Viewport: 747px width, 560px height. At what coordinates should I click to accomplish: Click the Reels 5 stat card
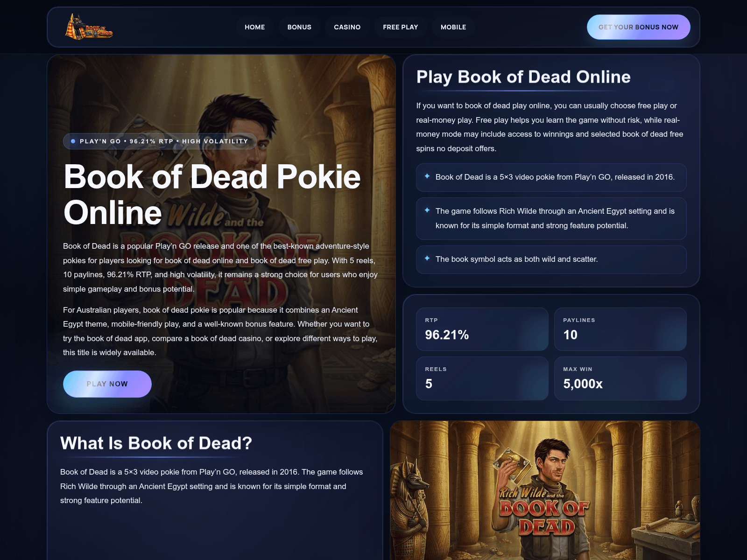tap(482, 378)
